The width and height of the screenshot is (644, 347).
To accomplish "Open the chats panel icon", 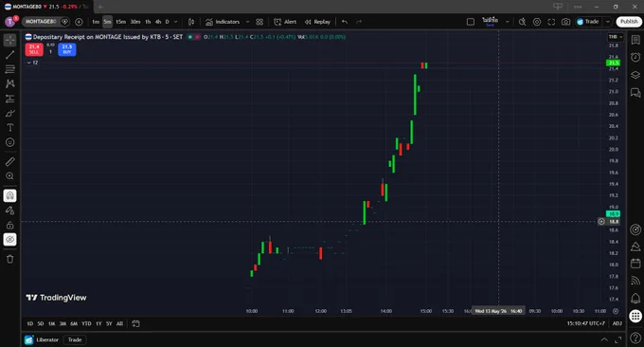I will tap(635, 93).
